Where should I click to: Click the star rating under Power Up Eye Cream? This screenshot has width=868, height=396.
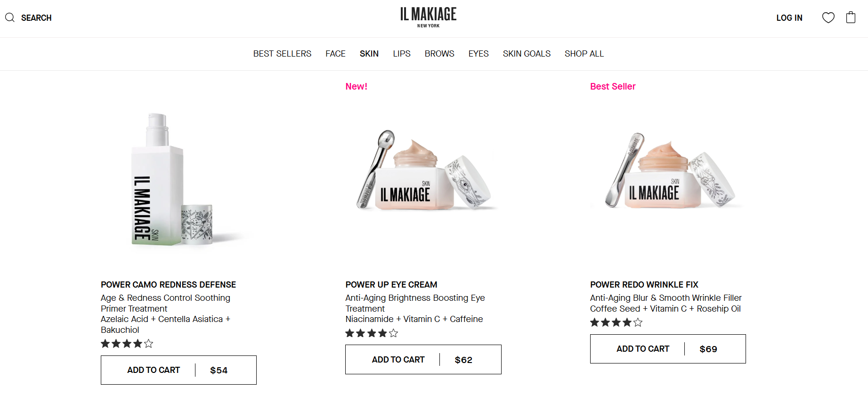click(371, 333)
